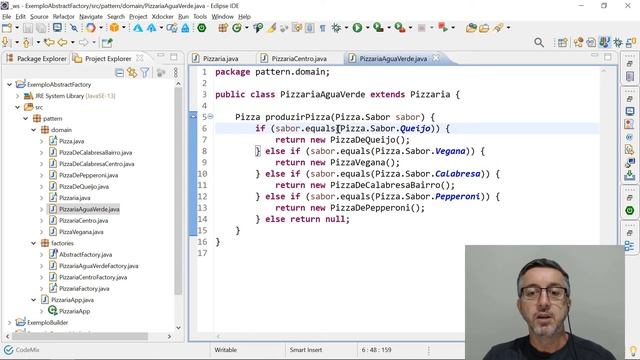Switch to the Debug perspective bug icon
Viewport: 640px width, 360px height.
[x=618, y=42]
